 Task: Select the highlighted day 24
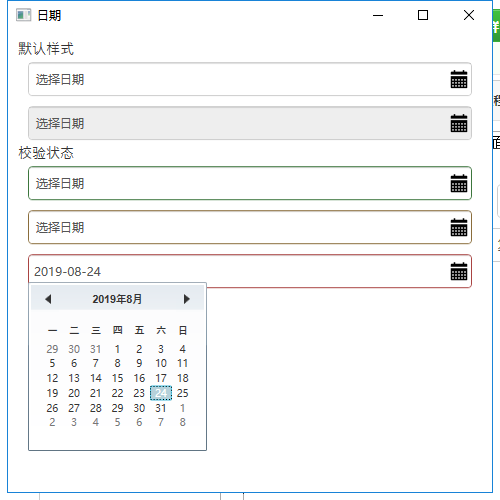(x=161, y=393)
